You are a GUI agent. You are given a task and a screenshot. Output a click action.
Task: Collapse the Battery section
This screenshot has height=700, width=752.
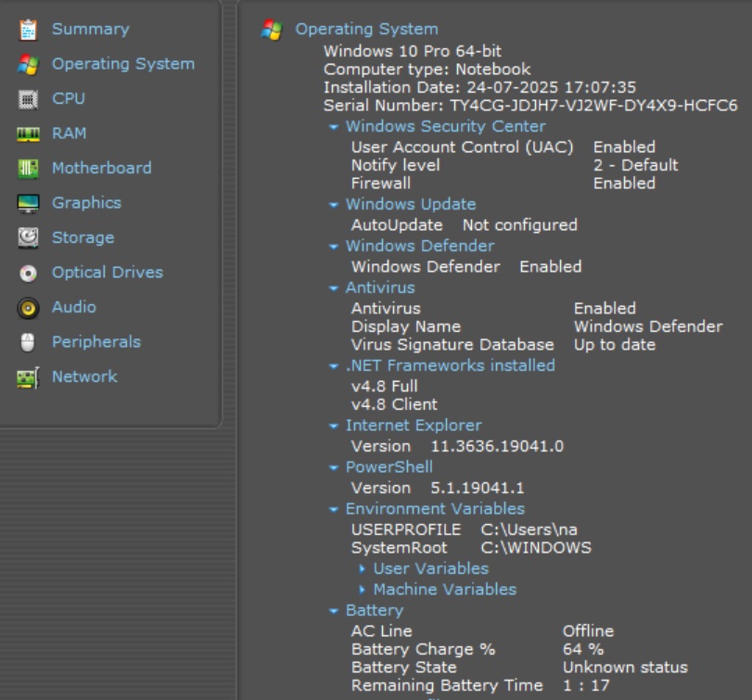334,611
